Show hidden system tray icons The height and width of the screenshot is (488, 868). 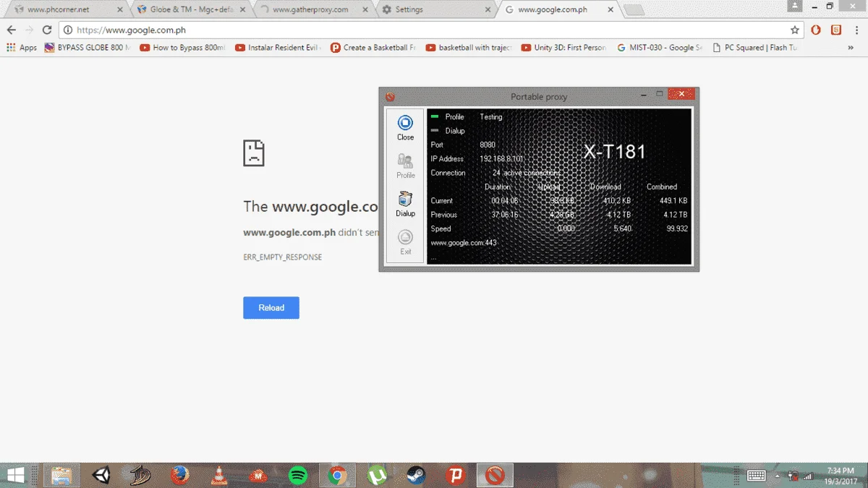[x=778, y=476]
